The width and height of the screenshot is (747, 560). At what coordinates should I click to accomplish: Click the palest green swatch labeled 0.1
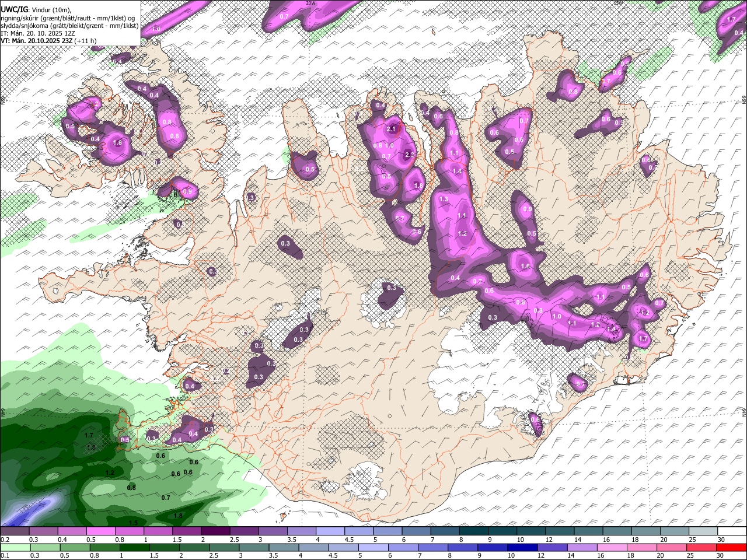15,548
